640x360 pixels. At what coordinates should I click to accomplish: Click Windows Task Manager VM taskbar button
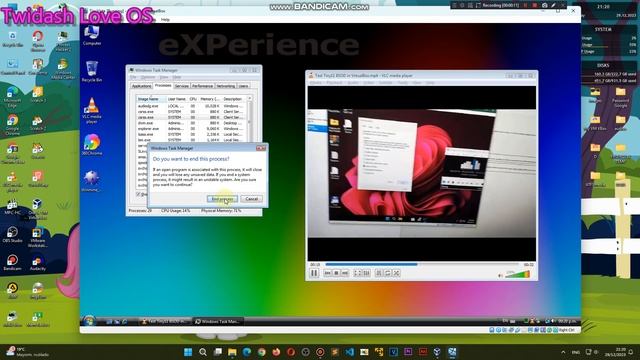[218, 322]
